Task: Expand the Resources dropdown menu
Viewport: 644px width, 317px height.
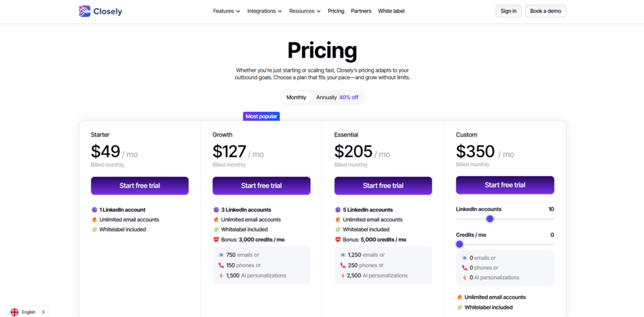Action: pos(305,11)
